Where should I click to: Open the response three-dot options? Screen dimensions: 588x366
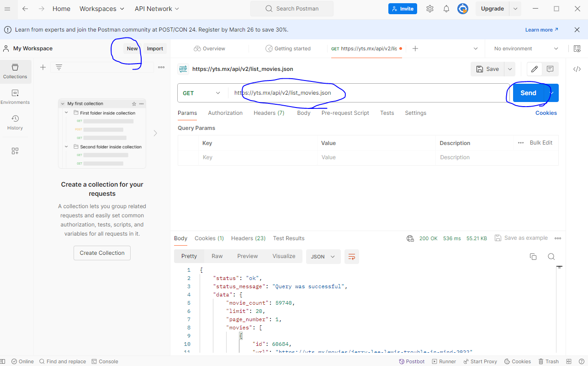558,238
